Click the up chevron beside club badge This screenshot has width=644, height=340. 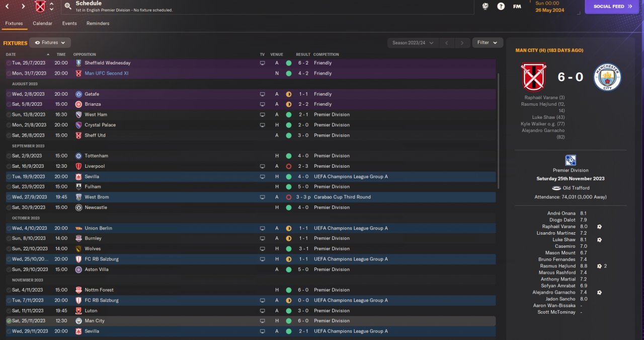(x=51, y=4)
